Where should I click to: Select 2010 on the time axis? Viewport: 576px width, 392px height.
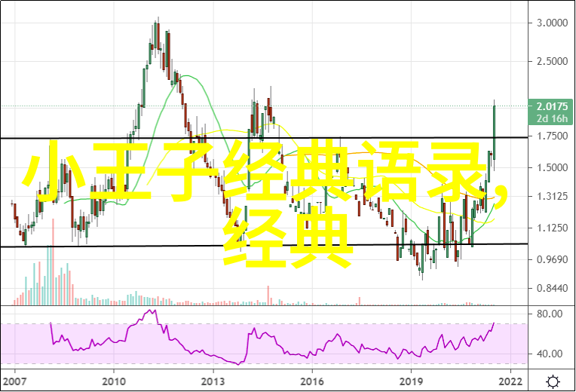pos(114,381)
